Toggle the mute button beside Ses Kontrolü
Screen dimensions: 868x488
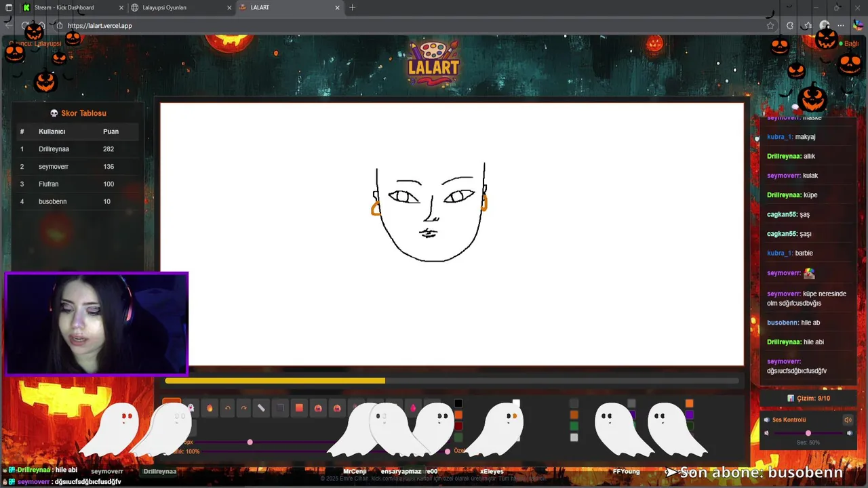point(848,420)
